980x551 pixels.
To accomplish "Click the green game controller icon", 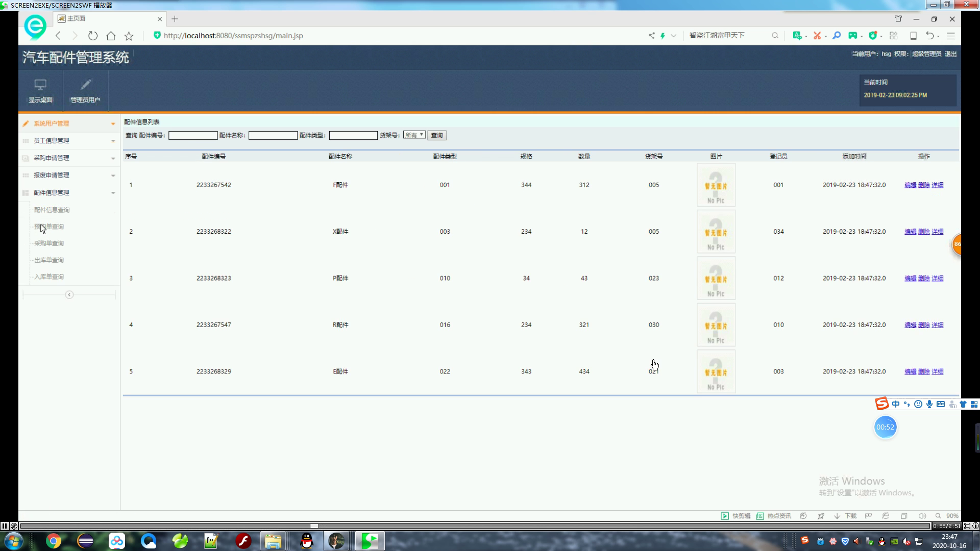I will pos(853,36).
